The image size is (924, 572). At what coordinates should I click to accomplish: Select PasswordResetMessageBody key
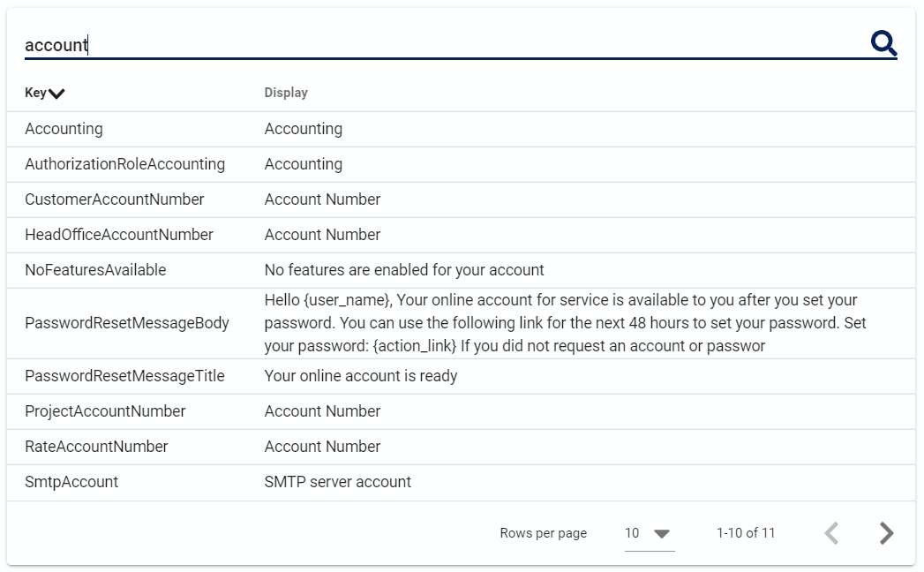[x=127, y=323]
